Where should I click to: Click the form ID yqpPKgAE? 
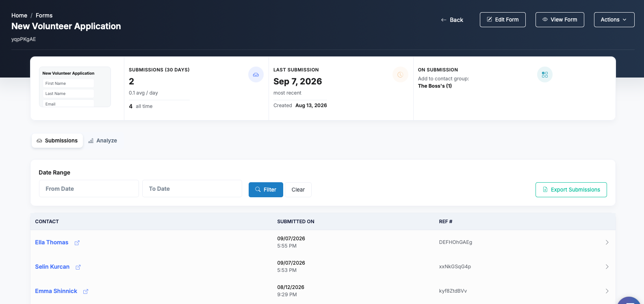coord(24,39)
